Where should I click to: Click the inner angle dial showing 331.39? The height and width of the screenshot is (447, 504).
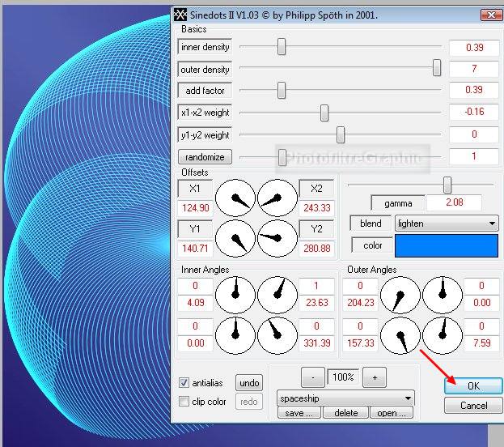tap(277, 335)
